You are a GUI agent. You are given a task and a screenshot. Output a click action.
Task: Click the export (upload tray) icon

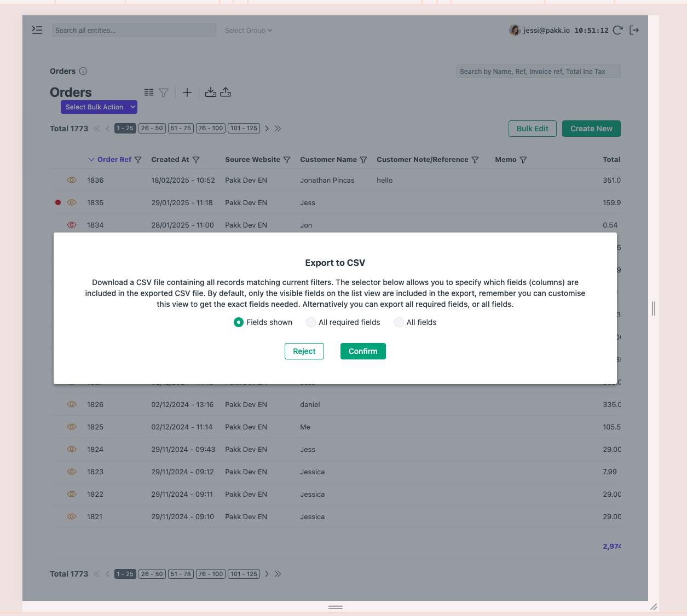(x=225, y=92)
